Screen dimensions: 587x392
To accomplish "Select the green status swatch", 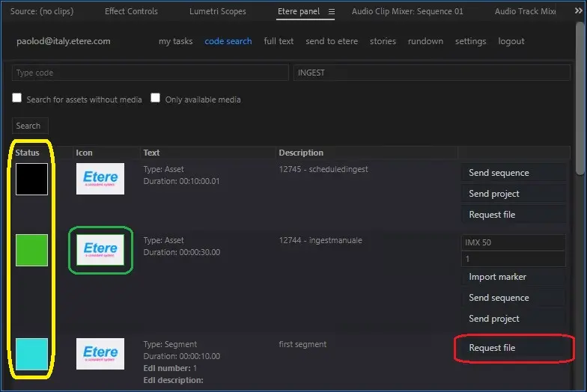I will coord(31,250).
